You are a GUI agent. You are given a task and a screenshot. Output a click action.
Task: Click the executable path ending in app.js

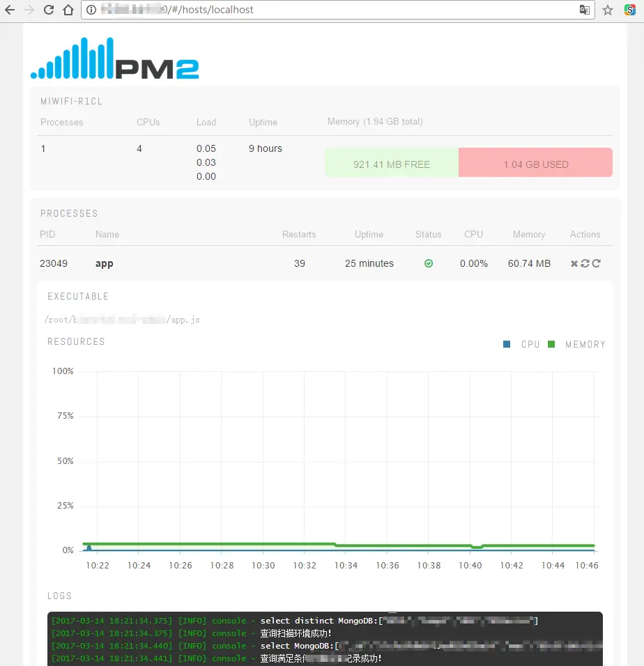[123, 320]
